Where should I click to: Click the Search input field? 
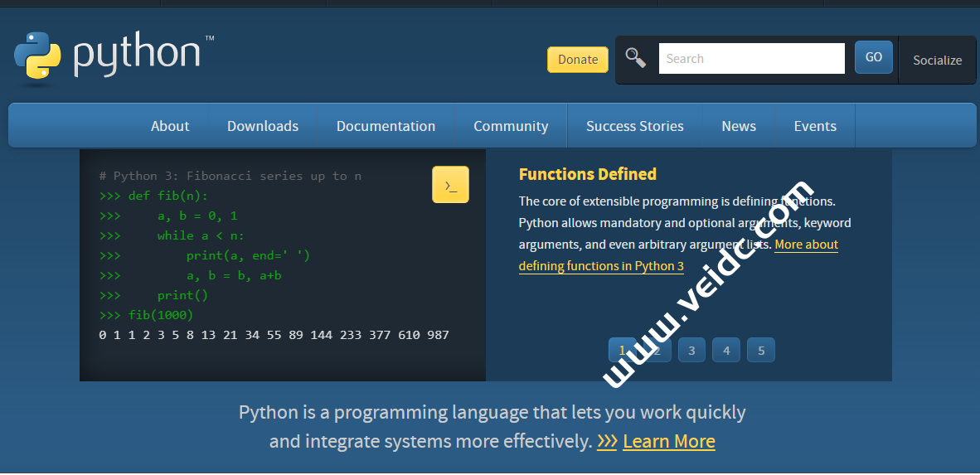coord(751,59)
